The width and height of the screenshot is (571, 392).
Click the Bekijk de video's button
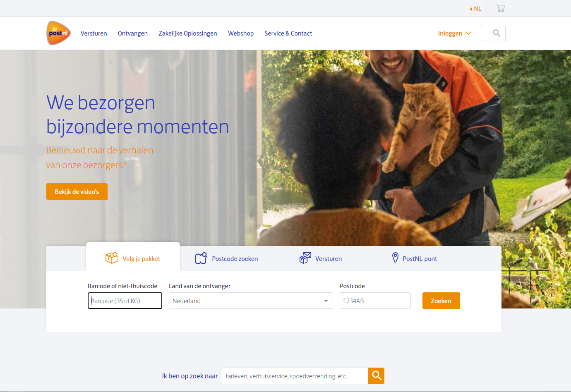pyautogui.click(x=77, y=191)
